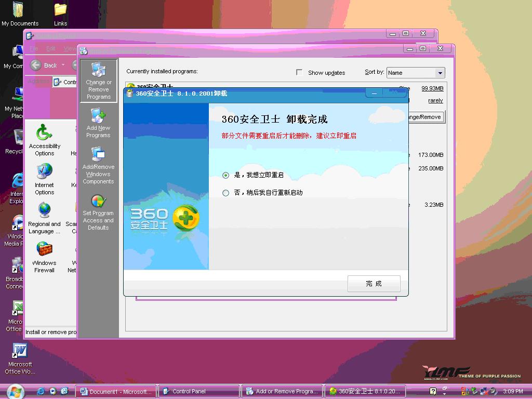Open the File menu in Control Panel
The height and width of the screenshot is (399, 532).
(34, 48)
